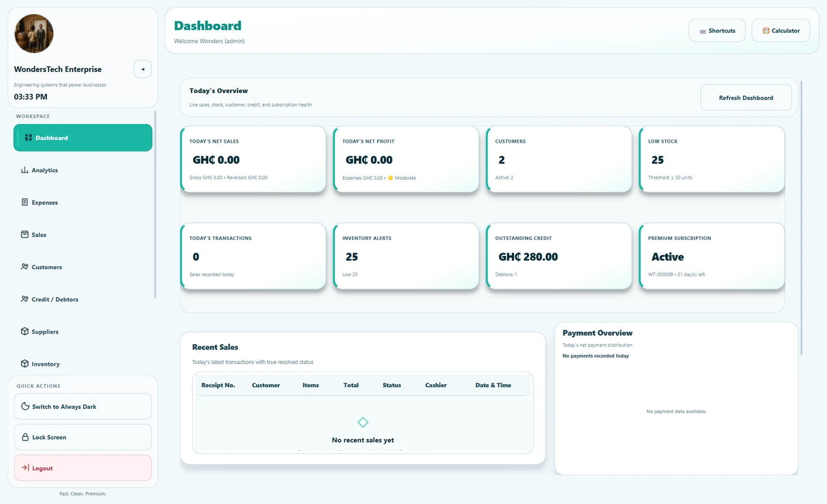Navigate to Customers
Image resolution: width=827 pixels, height=504 pixels.
coord(83,267)
